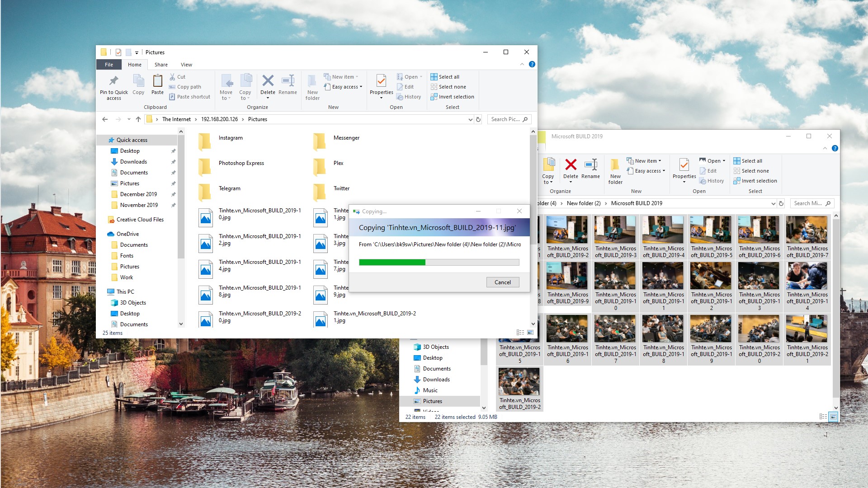
Task: Open the File menu tab
Action: (108, 65)
